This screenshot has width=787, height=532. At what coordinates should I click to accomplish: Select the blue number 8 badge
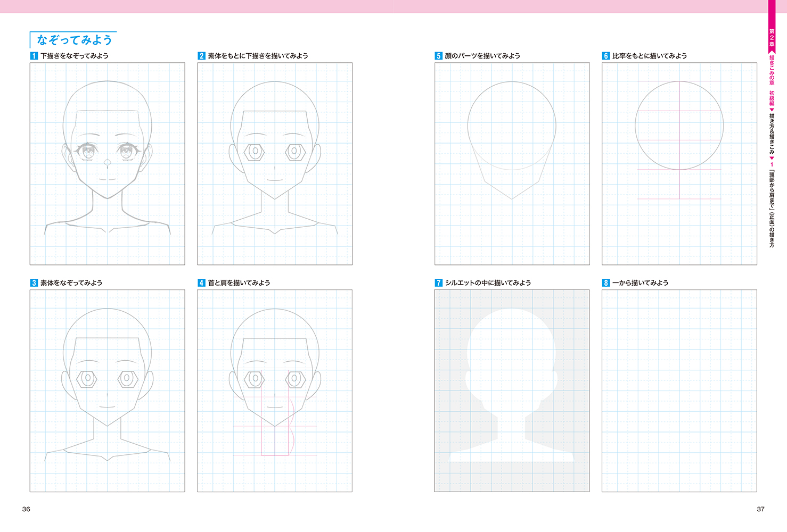pos(606,283)
